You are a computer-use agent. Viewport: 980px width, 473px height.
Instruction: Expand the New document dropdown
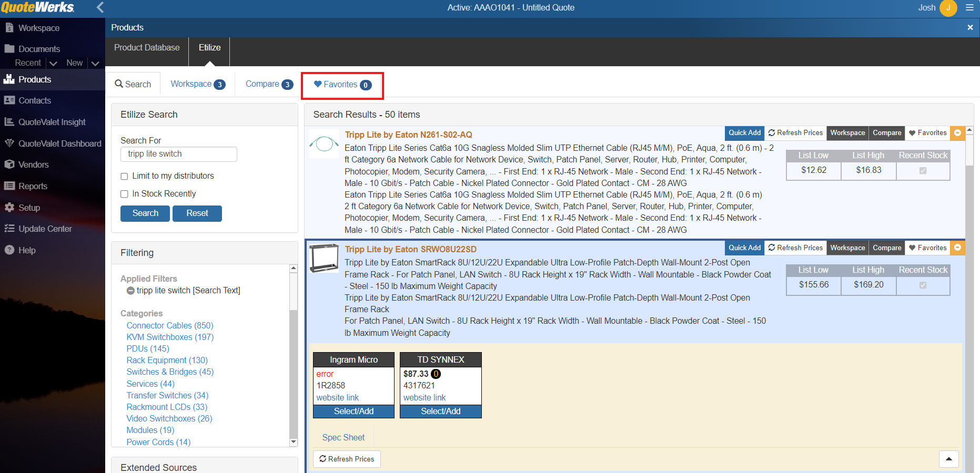pyautogui.click(x=95, y=63)
